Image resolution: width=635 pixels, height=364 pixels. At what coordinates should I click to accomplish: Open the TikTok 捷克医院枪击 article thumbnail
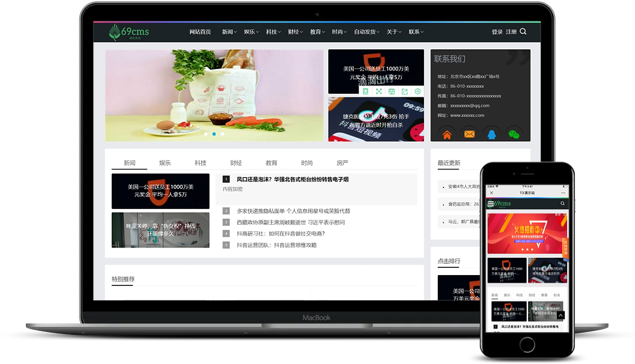pos(376,120)
